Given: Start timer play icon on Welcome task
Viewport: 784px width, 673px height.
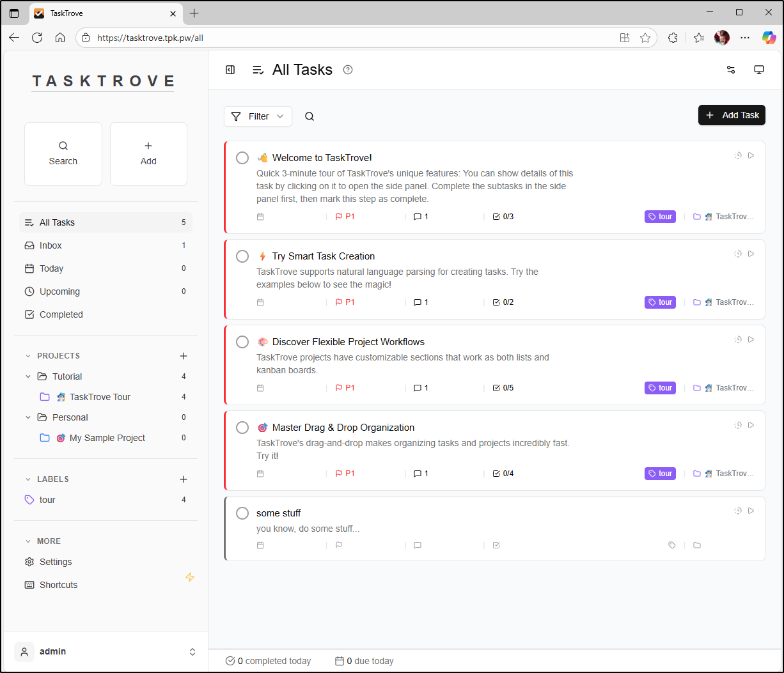Looking at the screenshot, I should [751, 155].
